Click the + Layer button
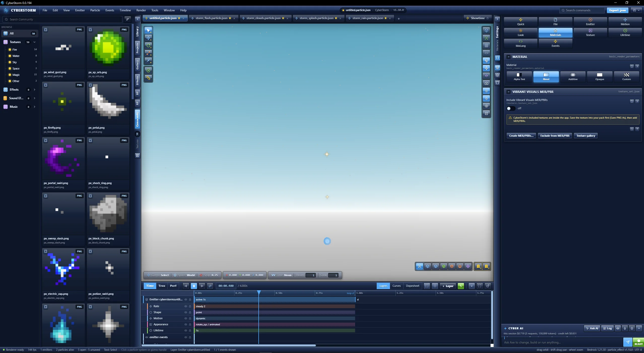The width and height of the screenshot is (644, 353). [x=448, y=286]
